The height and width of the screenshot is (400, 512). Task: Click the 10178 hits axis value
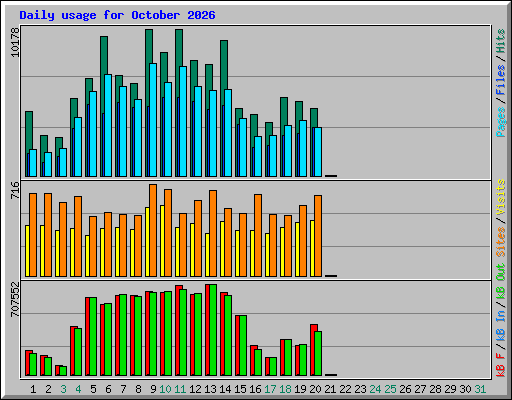click(x=15, y=42)
